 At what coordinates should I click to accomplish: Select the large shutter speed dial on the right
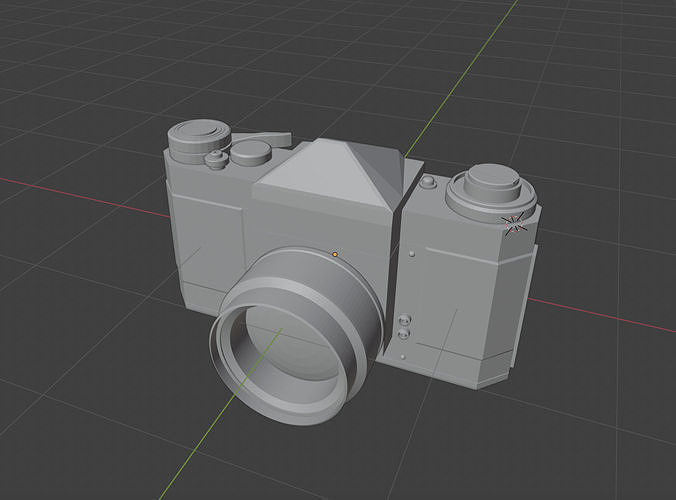point(492,193)
